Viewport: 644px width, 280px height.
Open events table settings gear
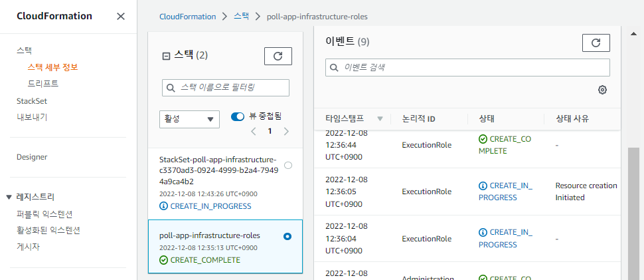[602, 90]
